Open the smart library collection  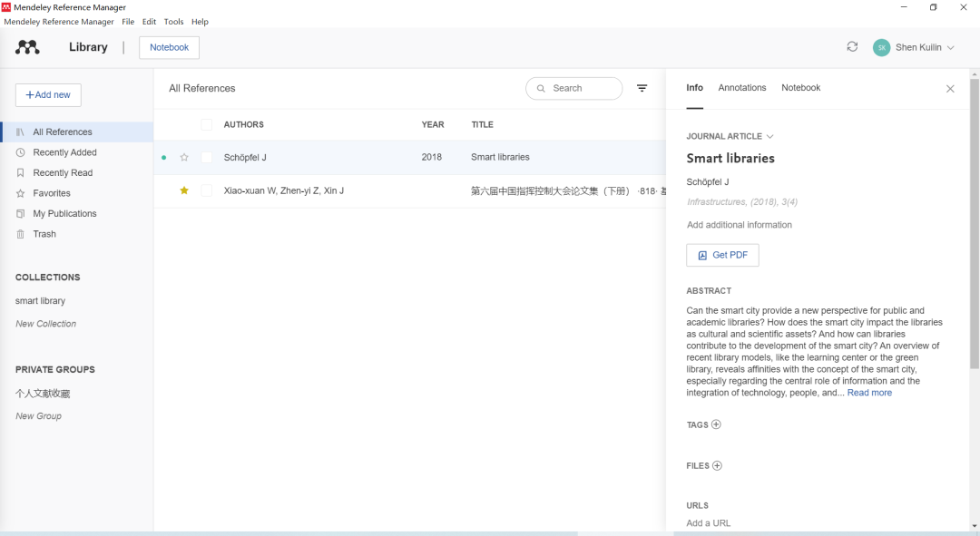pyautogui.click(x=40, y=300)
